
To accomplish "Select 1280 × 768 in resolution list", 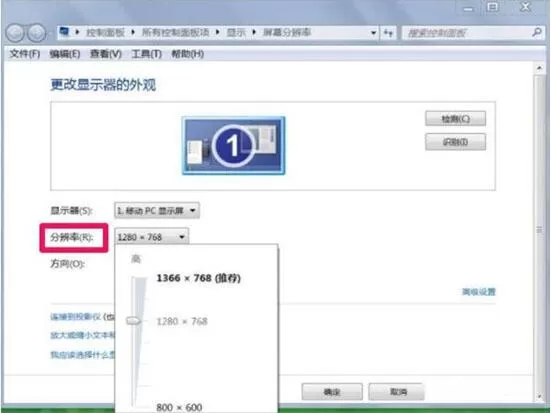I will (182, 321).
